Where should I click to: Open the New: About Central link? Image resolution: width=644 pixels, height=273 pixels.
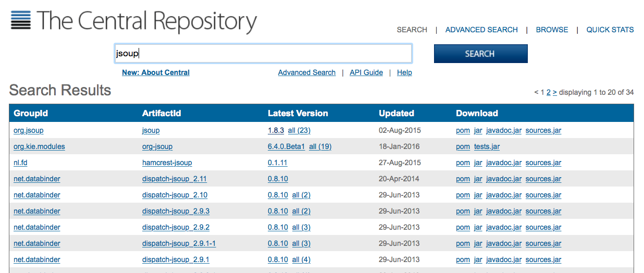coord(156,72)
